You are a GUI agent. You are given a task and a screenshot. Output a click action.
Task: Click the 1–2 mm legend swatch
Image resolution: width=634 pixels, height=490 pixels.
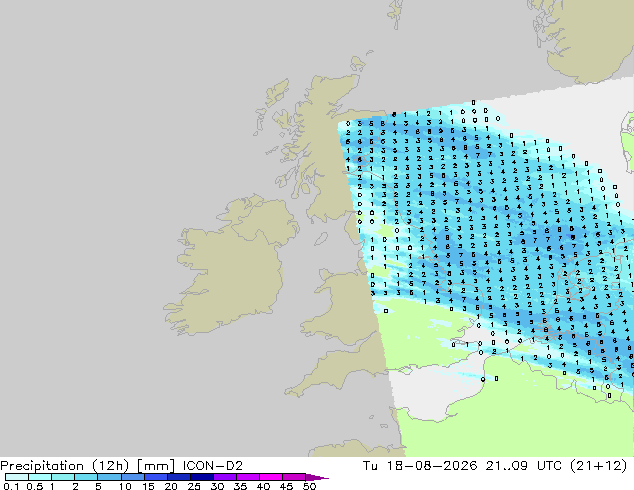coord(63,477)
